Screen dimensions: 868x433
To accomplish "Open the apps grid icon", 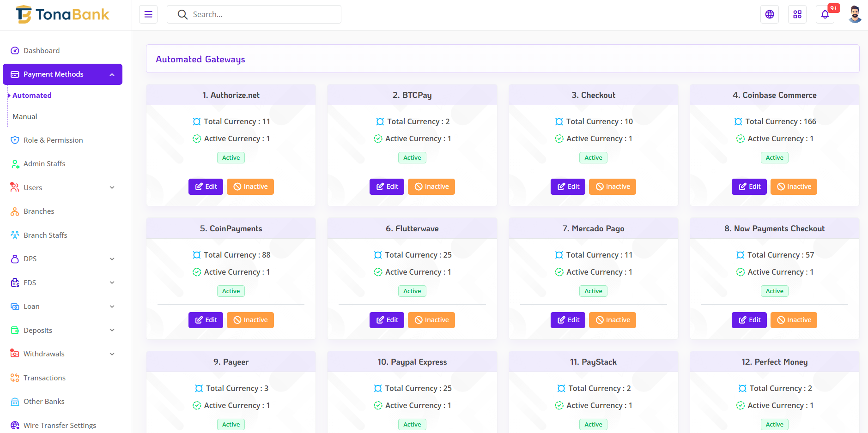I will pyautogui.click(x=797, y=14).
